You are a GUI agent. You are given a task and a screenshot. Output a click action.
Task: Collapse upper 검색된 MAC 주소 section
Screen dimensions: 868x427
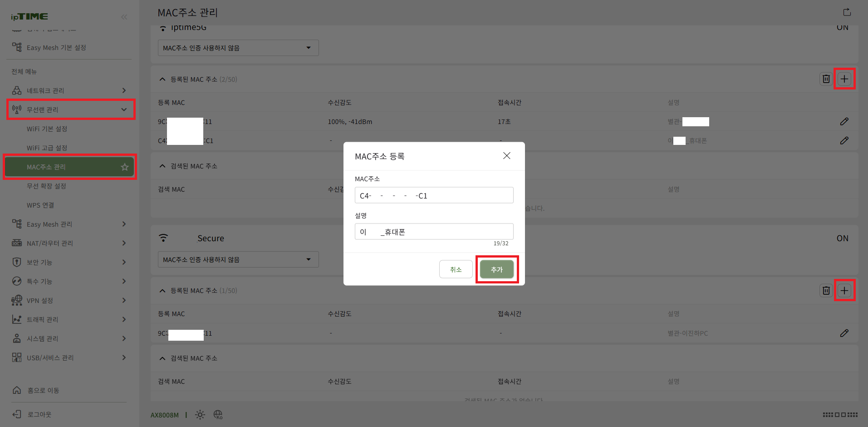tap(162, 166)
